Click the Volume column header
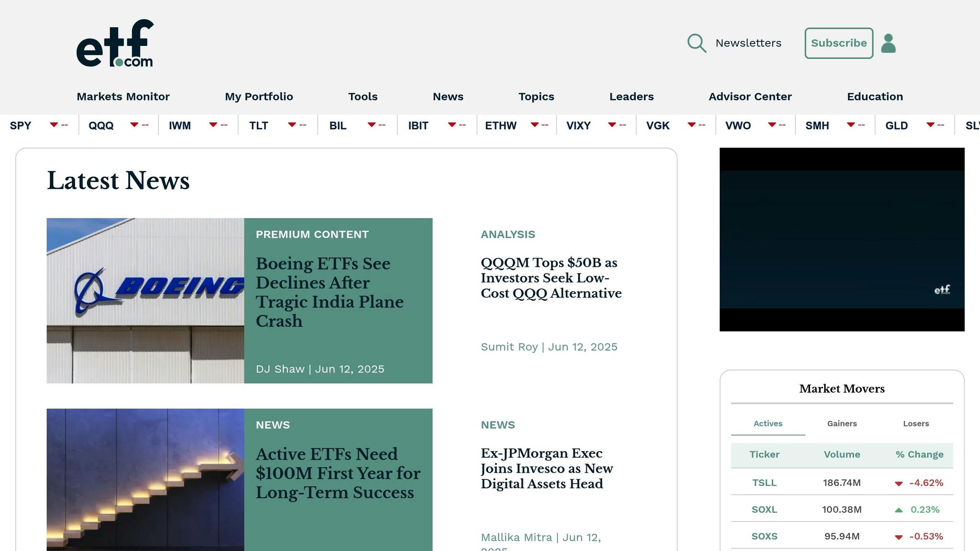 point(842,454)
